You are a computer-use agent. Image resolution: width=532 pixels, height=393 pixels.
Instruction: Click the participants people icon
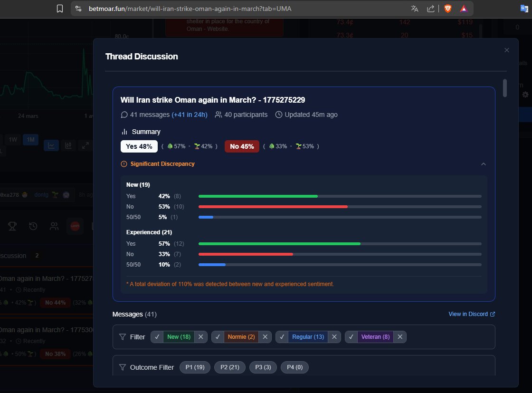[218, 115]
